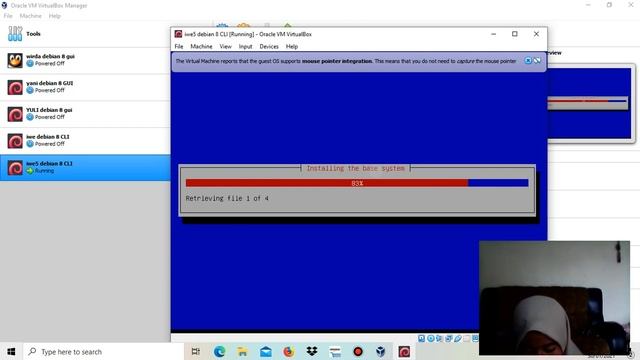Open Task View from the taskbar
The height and width of the screenshot is (360, 640).
coord(196,351)
